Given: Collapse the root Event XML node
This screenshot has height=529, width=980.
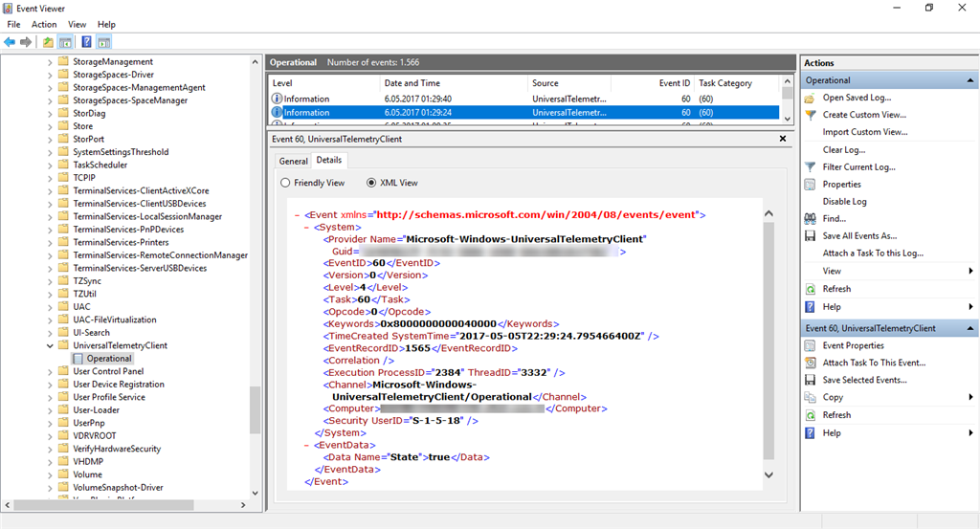Looking at the screenshot, I should point(297,215).
